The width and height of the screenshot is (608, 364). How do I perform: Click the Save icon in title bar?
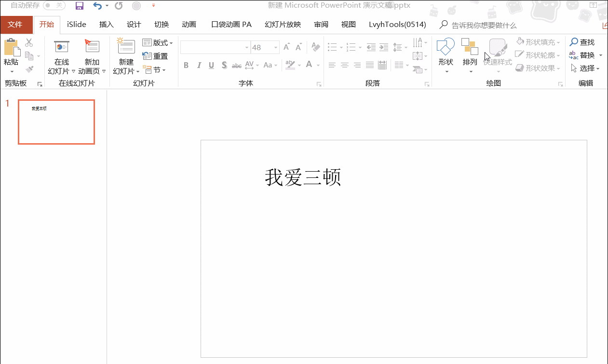tap(80, 6)
